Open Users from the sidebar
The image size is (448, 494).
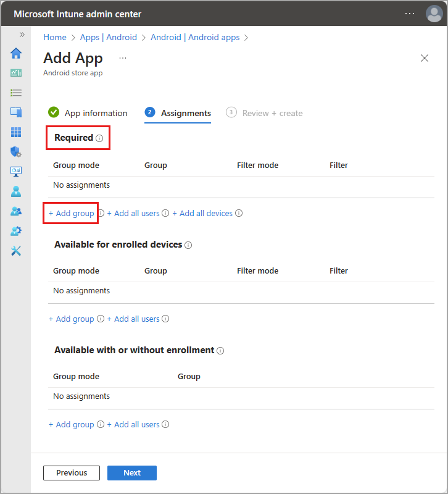pyautogui.click(x=16, y=191)
